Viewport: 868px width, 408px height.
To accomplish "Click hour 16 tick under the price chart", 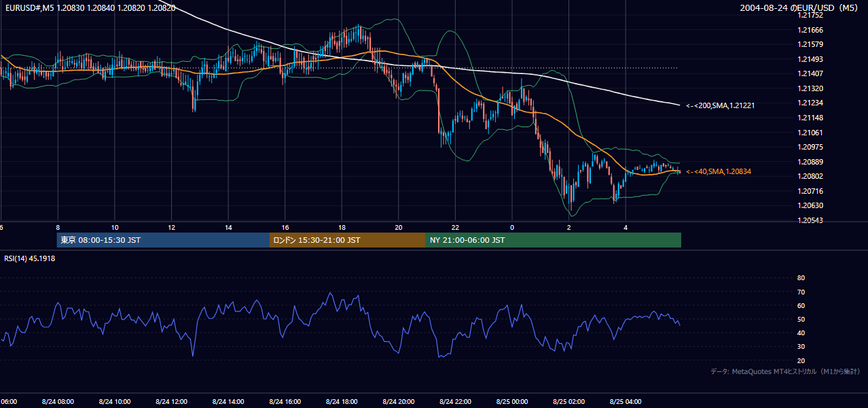I will pos(285,227).
